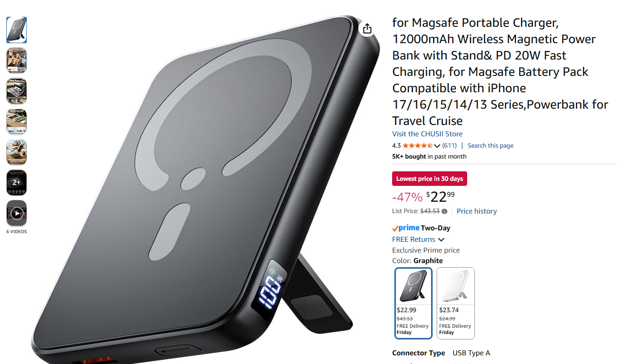Viewport: 625px width, 364px height.
Task: Open the List Price info icon
Action: 444,211
